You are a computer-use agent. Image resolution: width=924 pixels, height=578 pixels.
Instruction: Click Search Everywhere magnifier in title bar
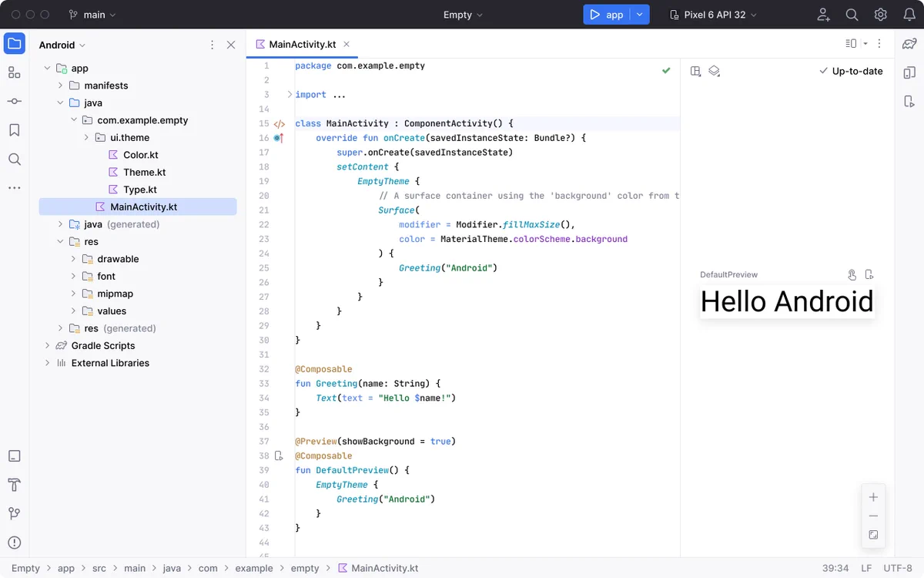(852, 15)
